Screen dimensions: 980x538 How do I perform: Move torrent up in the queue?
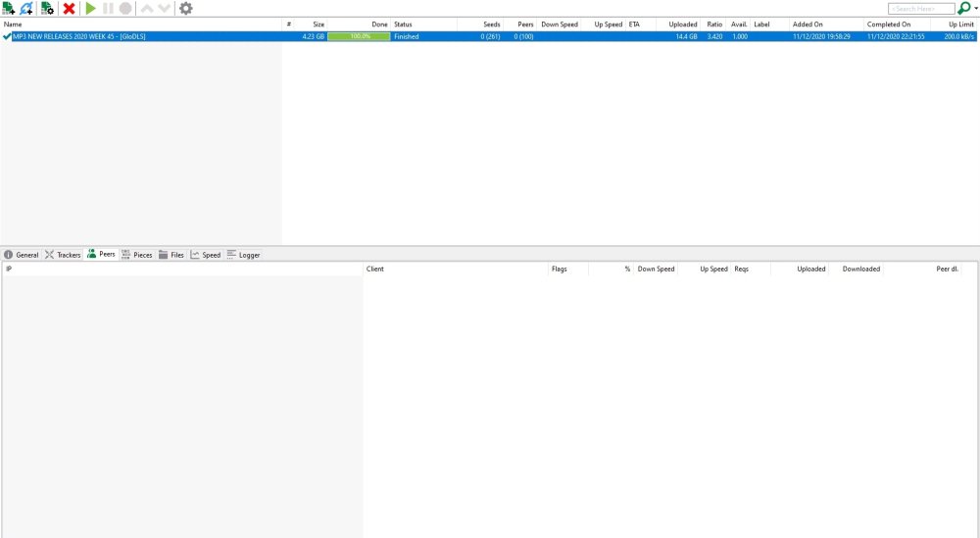[146, 8]
